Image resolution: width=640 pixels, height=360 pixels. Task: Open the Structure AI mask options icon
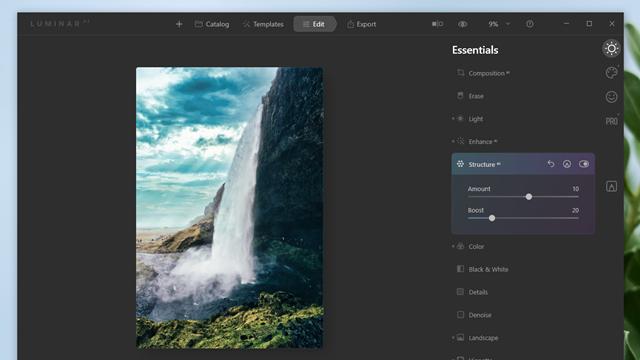(x=567, y=164)
